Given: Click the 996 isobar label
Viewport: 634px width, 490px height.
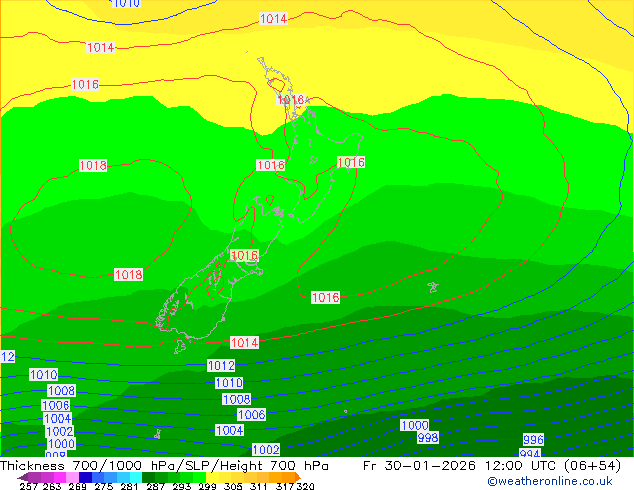Looking at the screenshot, I should click(533, 440).
